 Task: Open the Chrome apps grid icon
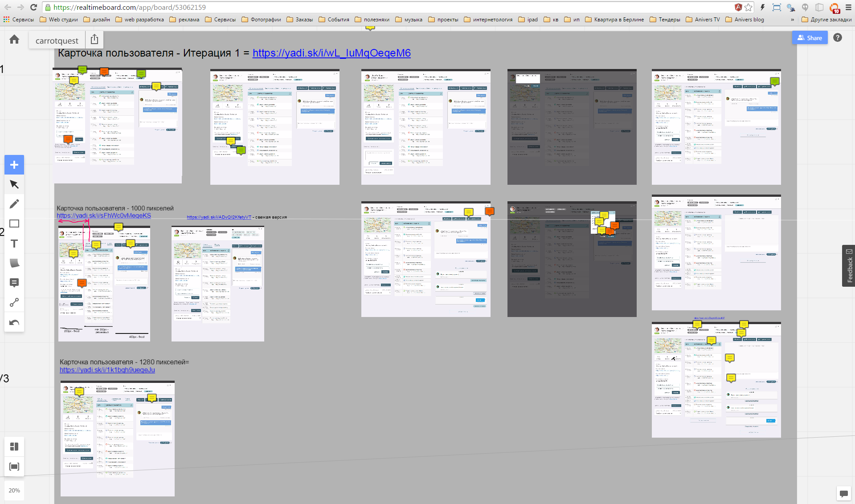6,20
